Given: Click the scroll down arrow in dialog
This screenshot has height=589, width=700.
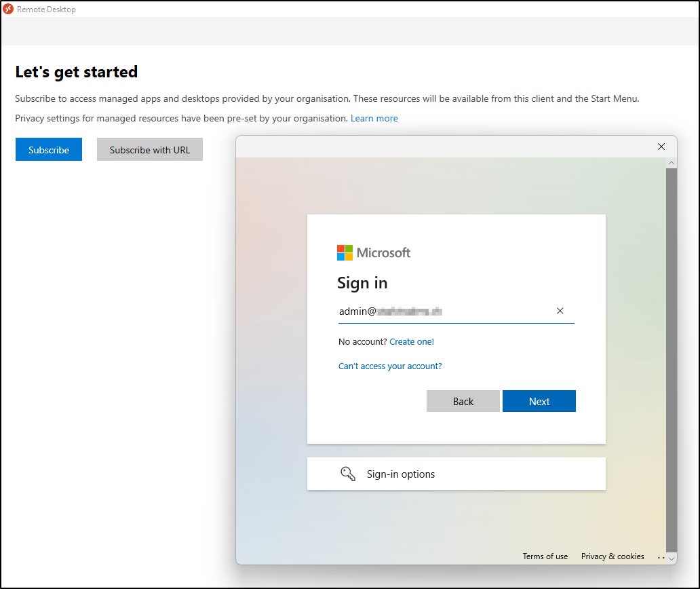Looking at the screenshot, I should pyautogui.click(x=672, y=558).
